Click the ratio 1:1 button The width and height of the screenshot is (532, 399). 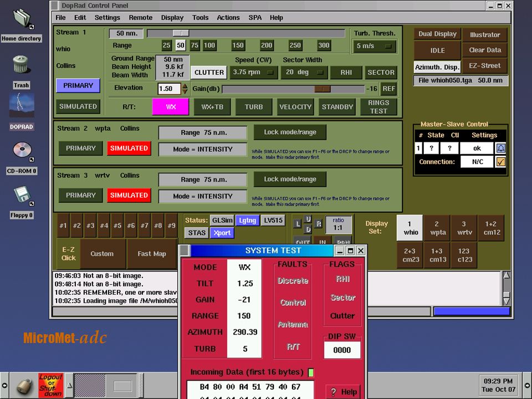(338, 224)
